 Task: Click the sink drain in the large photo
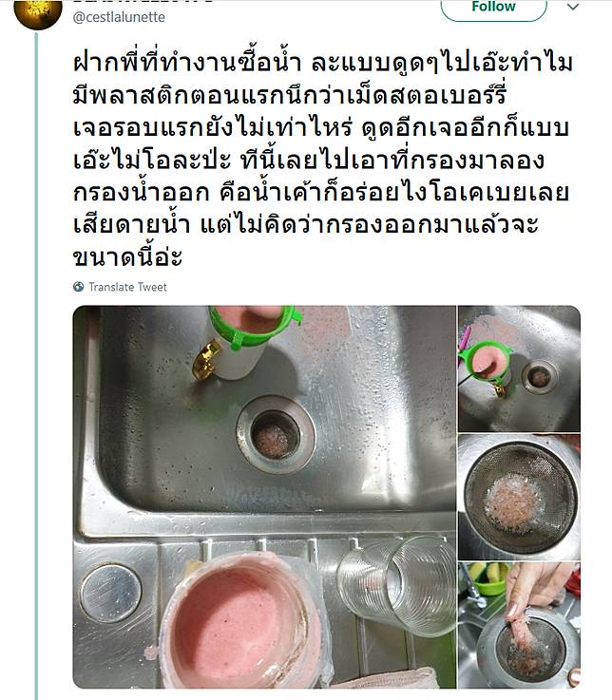click(x=276, y=434)
